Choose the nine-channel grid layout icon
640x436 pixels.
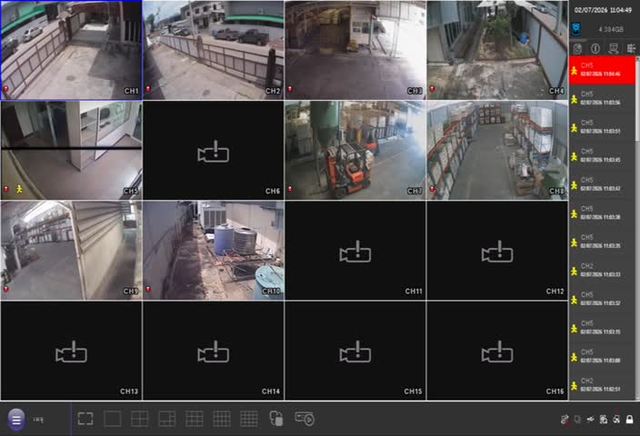coord(194,418)
